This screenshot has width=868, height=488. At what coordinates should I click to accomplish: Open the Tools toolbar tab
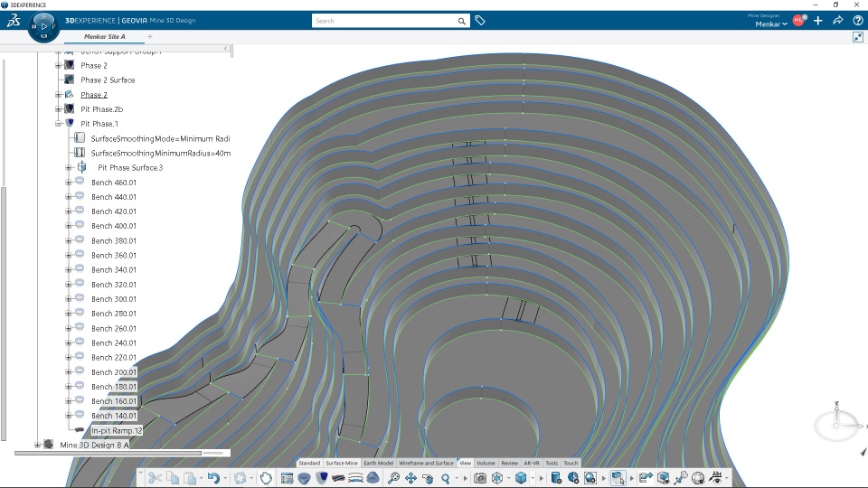(552, 463)
